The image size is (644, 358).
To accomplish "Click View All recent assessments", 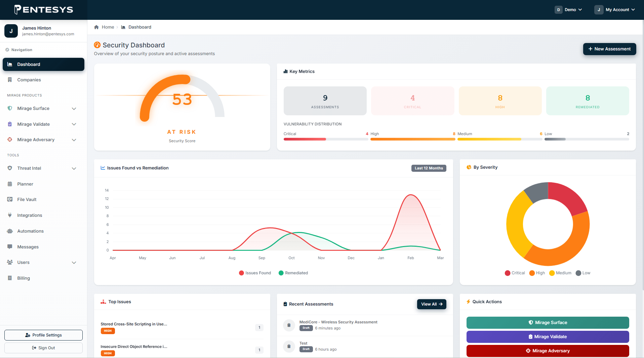I will pyautogui.click(x=432, y=304).
